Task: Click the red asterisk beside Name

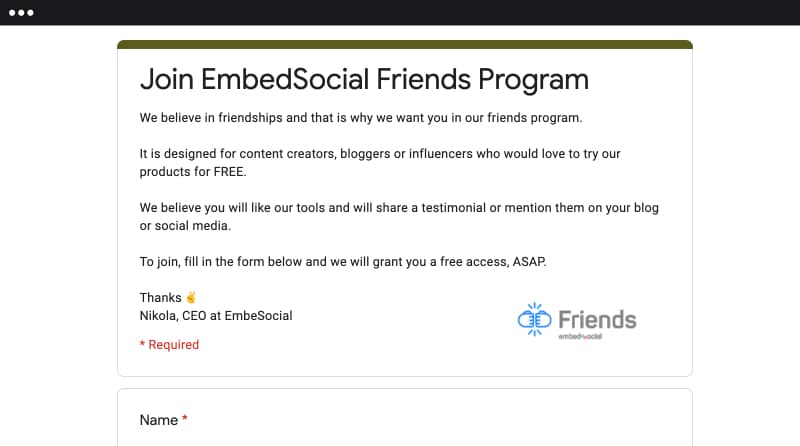Action: [x=185, y=418]
